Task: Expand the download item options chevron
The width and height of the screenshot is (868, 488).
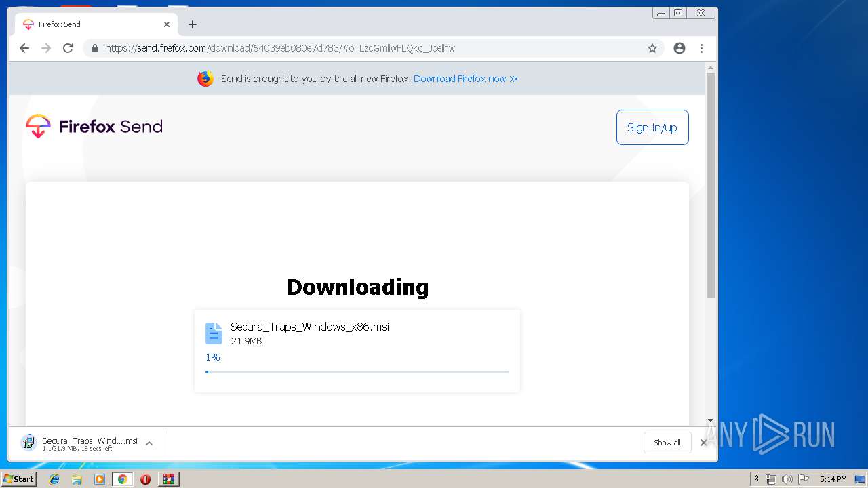Action: (x=149, y=443)
